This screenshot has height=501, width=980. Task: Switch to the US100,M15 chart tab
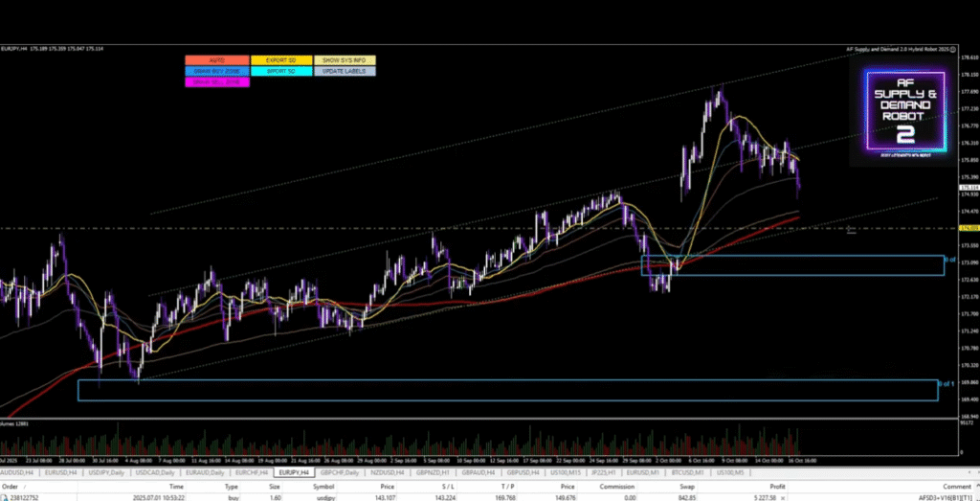click(567, 472)
